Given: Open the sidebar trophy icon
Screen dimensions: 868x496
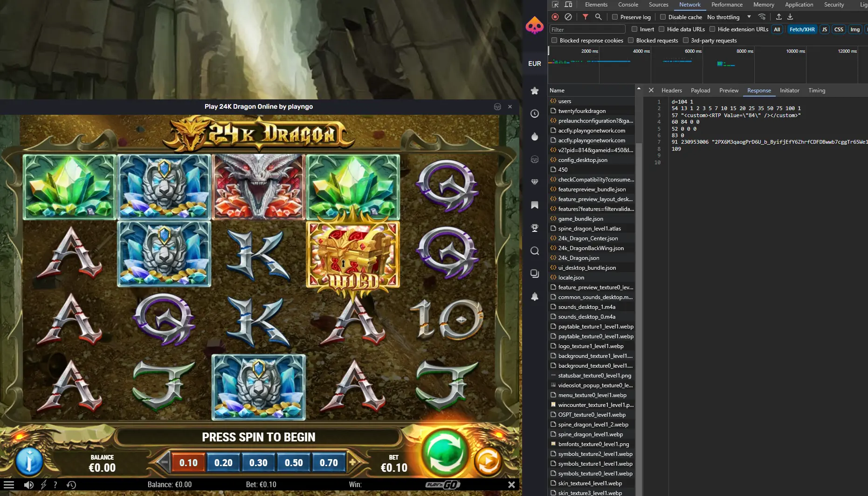Looking at the screenshot, I should pos(535,228).
